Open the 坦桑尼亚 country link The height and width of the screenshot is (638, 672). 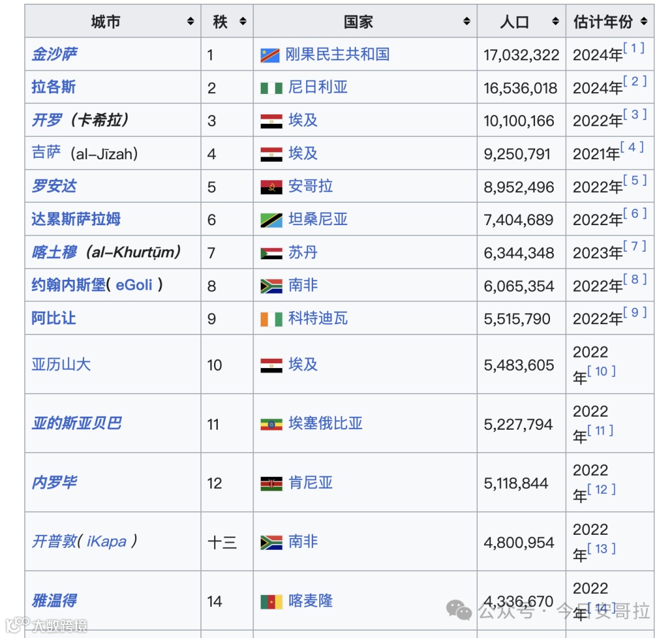click(317, 219)
